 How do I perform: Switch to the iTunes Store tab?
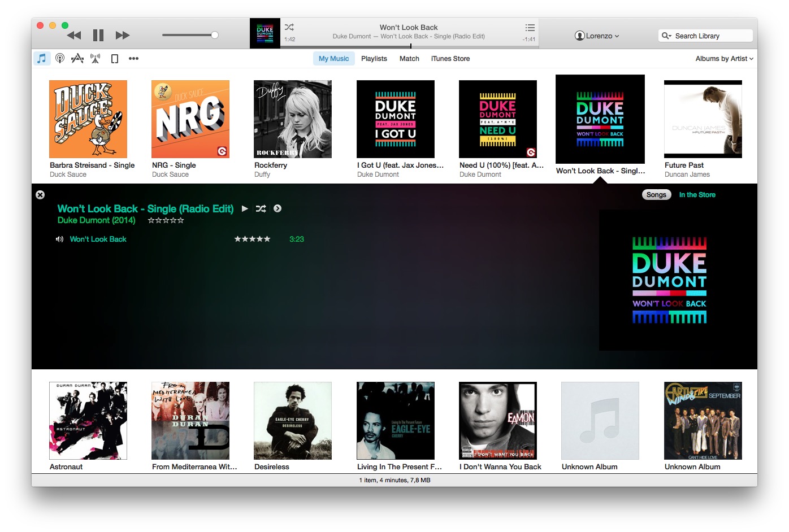tap(450, 59)
